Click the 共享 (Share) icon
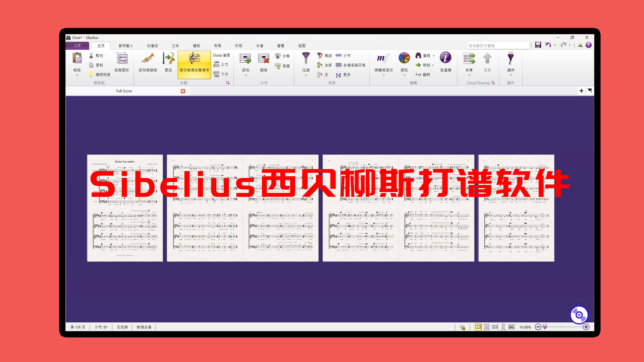Screen dimensions: 644x362 click(x=469, y=58)
